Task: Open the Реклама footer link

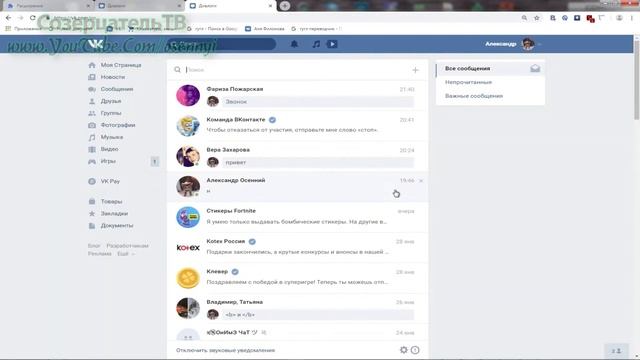Action: click(100, 253)
